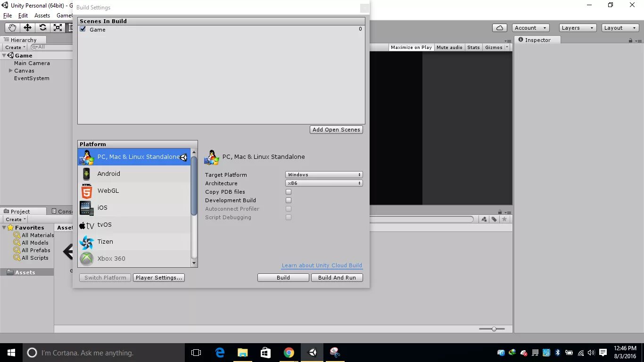This screenshot has height=362, width=644.
Task: Switch to the Project tab
Action: click(x=24, y=212)
